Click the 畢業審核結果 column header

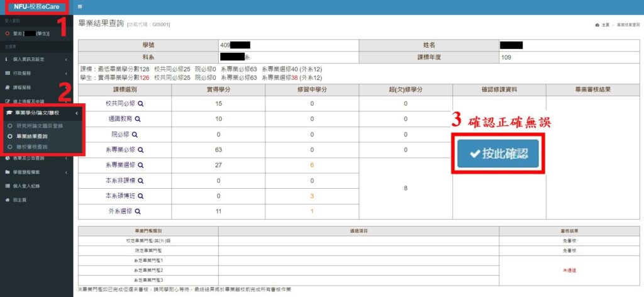[592, 90]
